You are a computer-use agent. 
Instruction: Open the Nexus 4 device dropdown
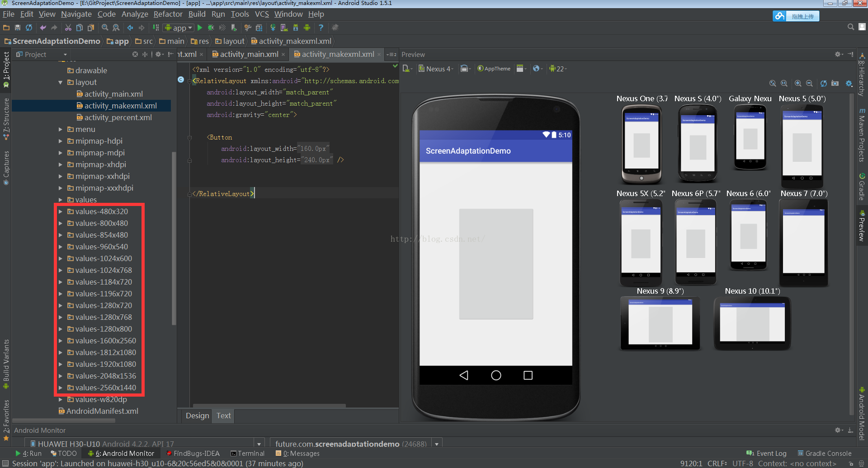[x=436, y=69]
